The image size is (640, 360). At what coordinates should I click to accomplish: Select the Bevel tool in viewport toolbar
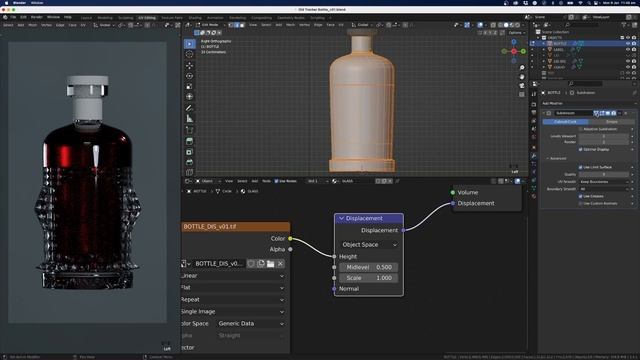point(189,162)
